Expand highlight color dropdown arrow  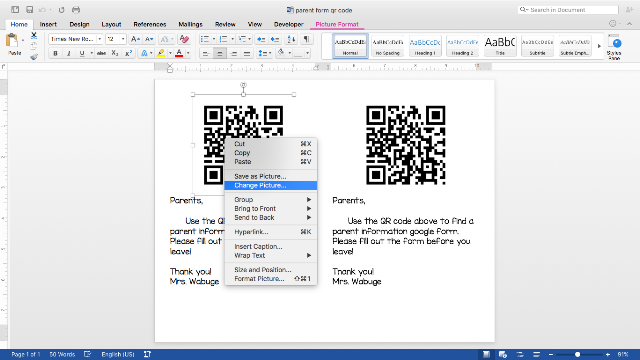(170, 53)
